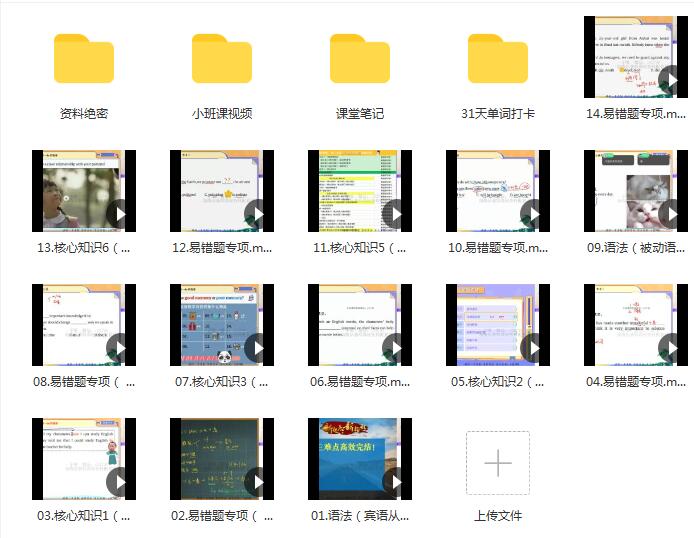This screenshot has height=538, width=694.
Task: Play video 08.易错题专项 via play icon
Action: tap(119, 348)
